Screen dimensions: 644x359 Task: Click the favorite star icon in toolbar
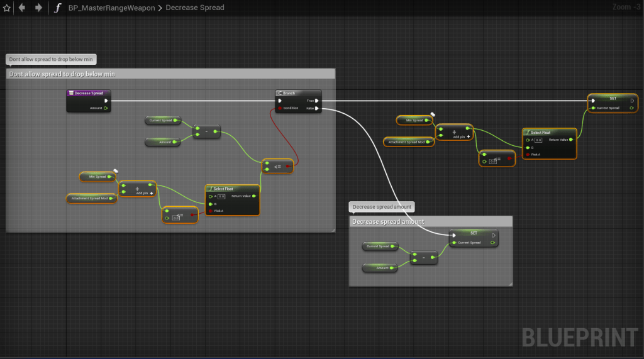[x=7, y=8]
